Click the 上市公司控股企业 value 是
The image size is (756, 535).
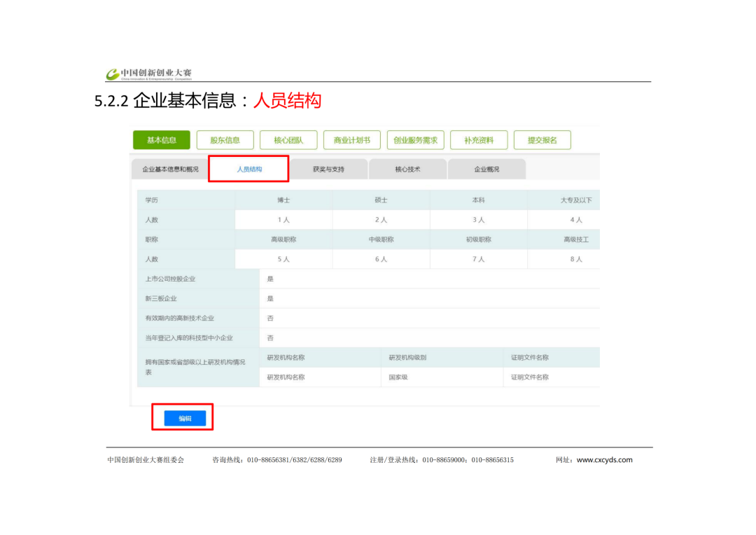[270, 279]
